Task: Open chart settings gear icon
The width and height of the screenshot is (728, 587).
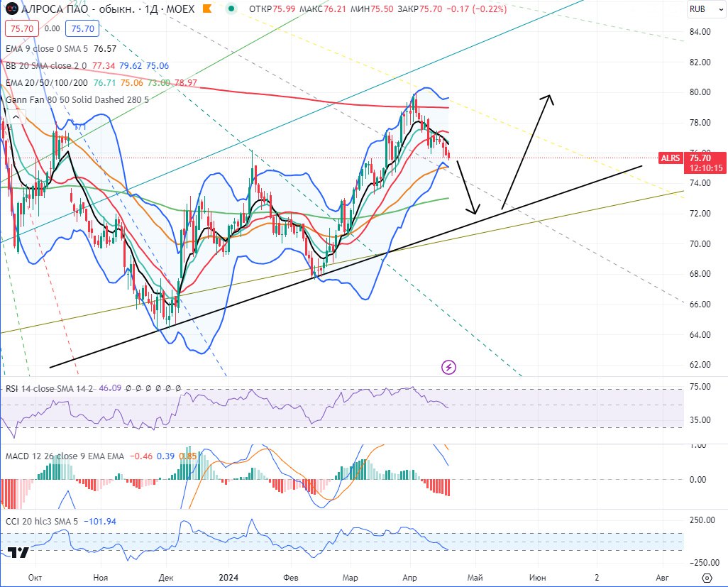Action: point(707,578)
